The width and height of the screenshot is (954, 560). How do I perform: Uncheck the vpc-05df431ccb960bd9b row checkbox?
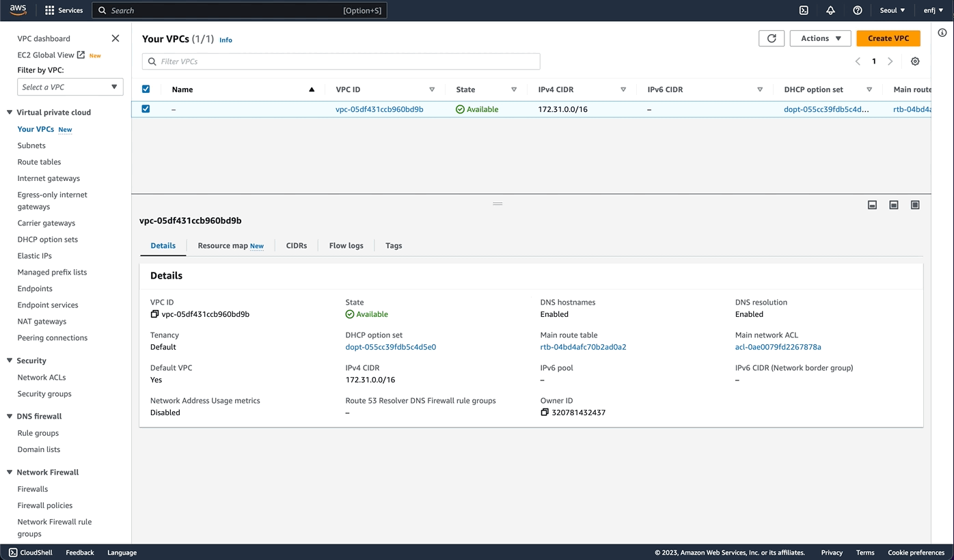pyautogui.click(x=146, y=109)
